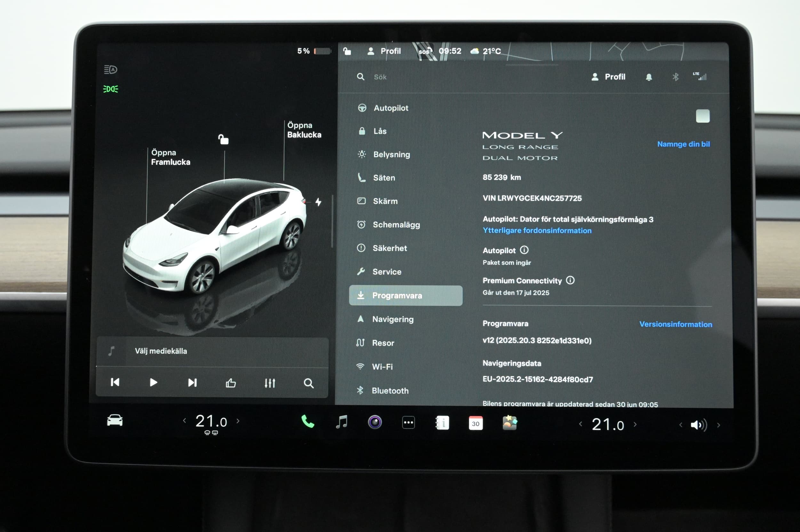Open Säten seat settings
Viewport: 800px width, 532px height.
click(x=376, y=178)
